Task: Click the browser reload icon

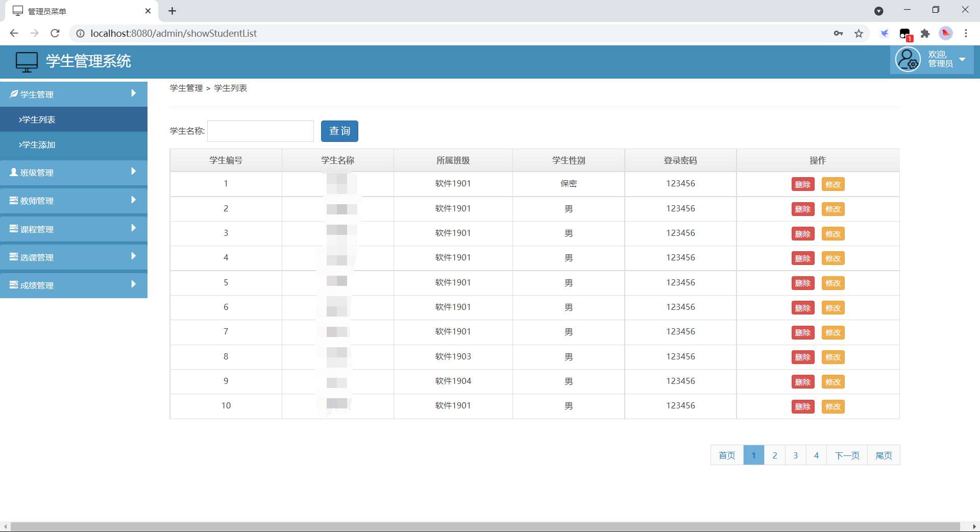Action: point(55,33)
